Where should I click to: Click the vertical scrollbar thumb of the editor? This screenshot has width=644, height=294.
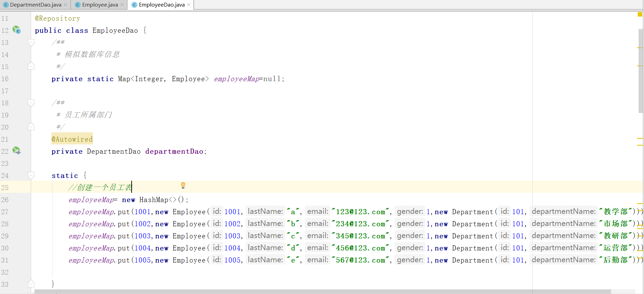tap(641, 71)
